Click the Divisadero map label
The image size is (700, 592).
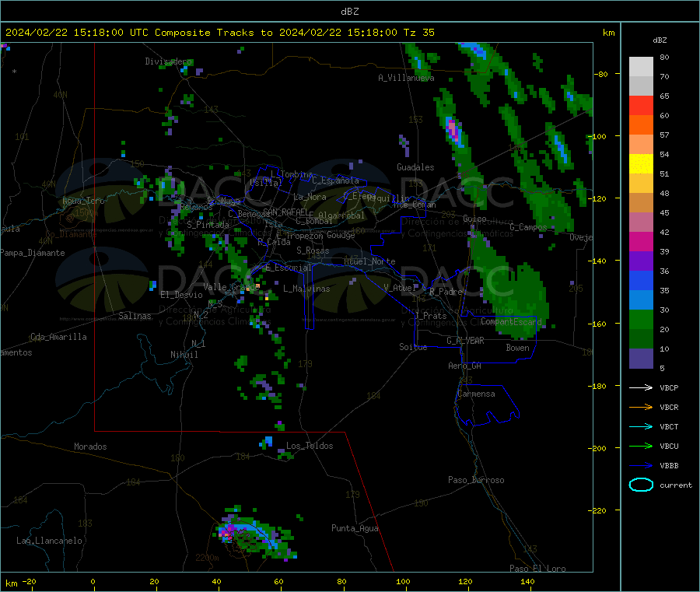point(168,61)
